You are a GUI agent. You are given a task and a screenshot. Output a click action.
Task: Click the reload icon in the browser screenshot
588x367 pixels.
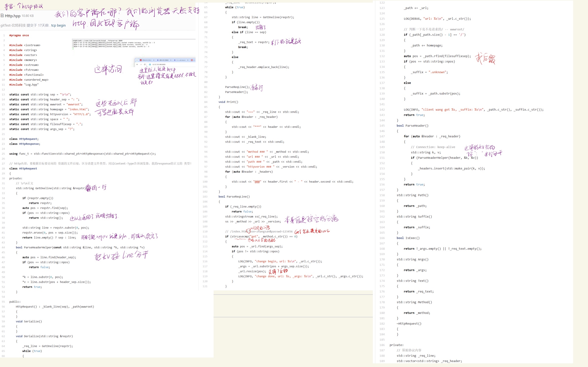[x=145, y=64]
